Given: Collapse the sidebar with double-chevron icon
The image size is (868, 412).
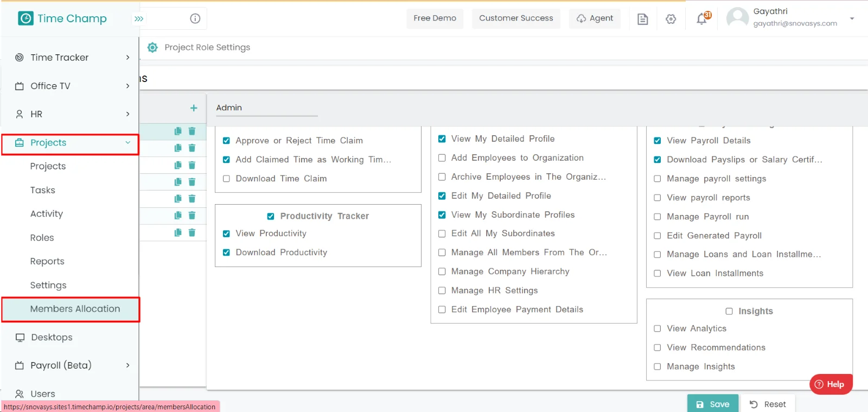Looking at the screenshot, I should tap(139, 18).
